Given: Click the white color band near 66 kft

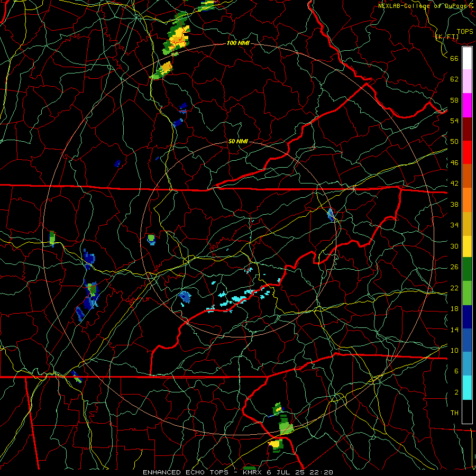Looking at the screenshot, I should [467, 58].
